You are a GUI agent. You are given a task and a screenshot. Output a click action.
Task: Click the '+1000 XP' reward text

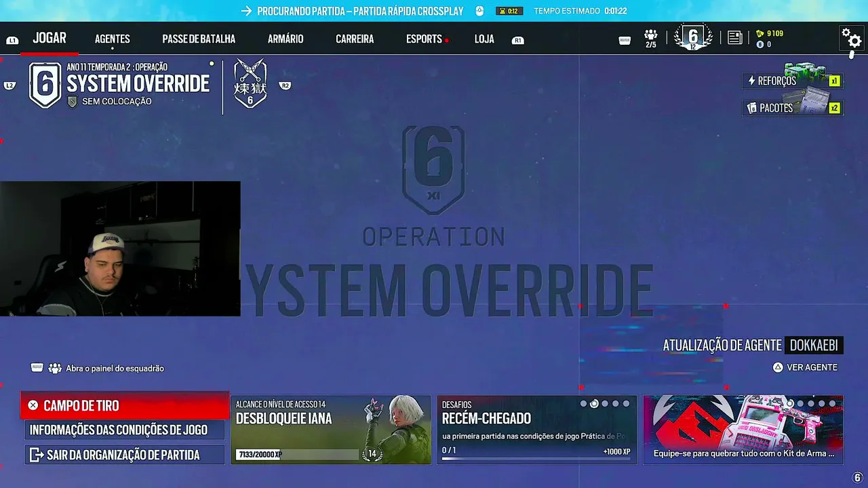(x=616, y=451)
